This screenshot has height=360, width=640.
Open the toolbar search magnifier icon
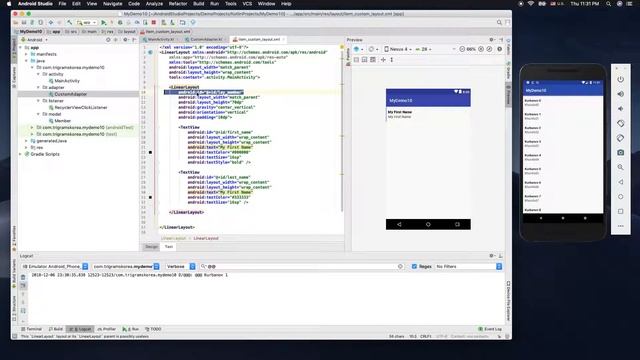coord(499,22)
